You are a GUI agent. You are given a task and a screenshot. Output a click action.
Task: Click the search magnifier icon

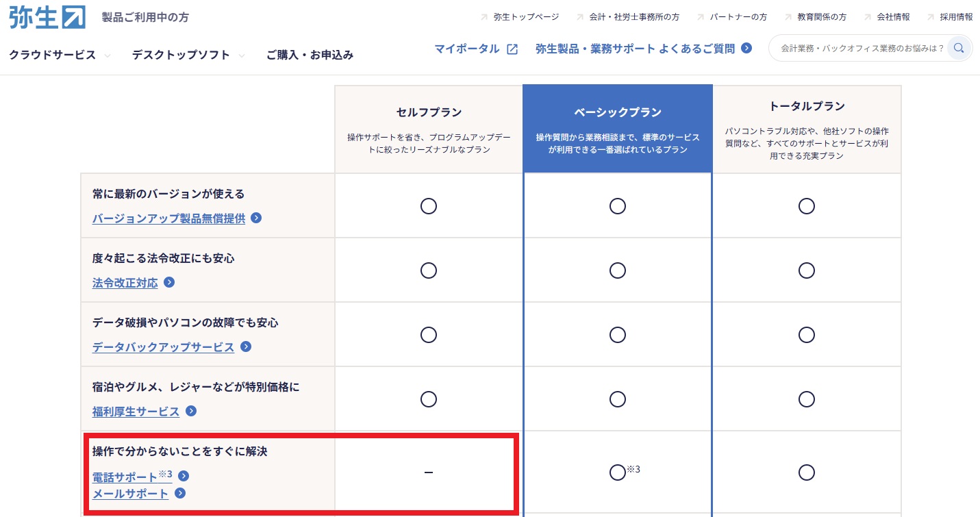[959, 48]
